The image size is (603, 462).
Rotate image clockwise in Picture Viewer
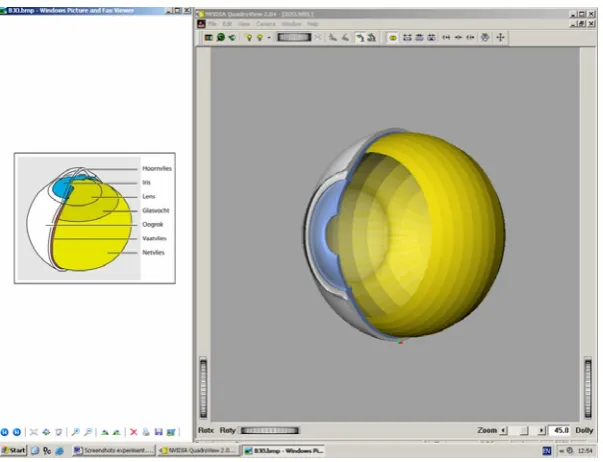[105, 432]
